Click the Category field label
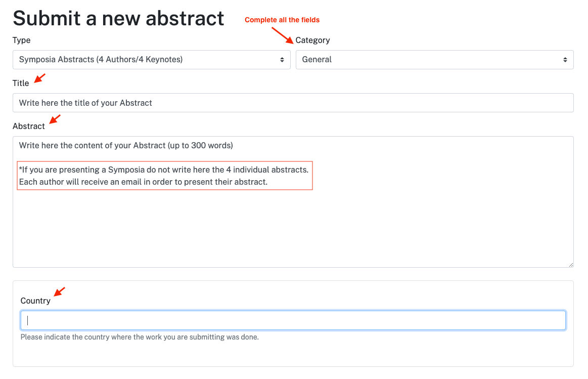588x379 pixels. tap(313, 40)
